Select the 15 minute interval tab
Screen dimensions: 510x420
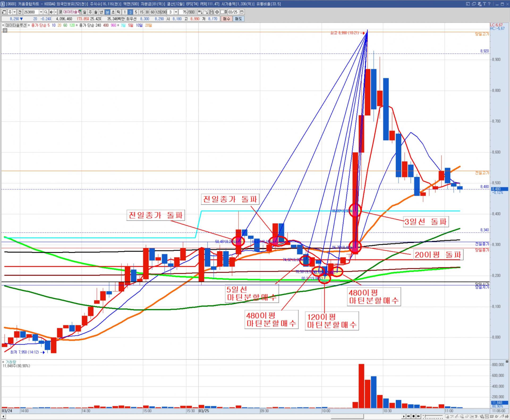coord(141,12)
